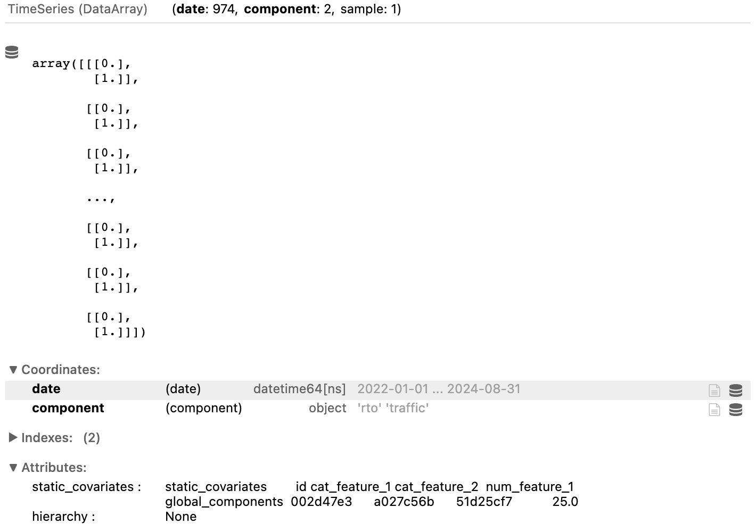Show attributes for the date coordinate
Viewport: 756px width, 532px height.
pos(714,390)
